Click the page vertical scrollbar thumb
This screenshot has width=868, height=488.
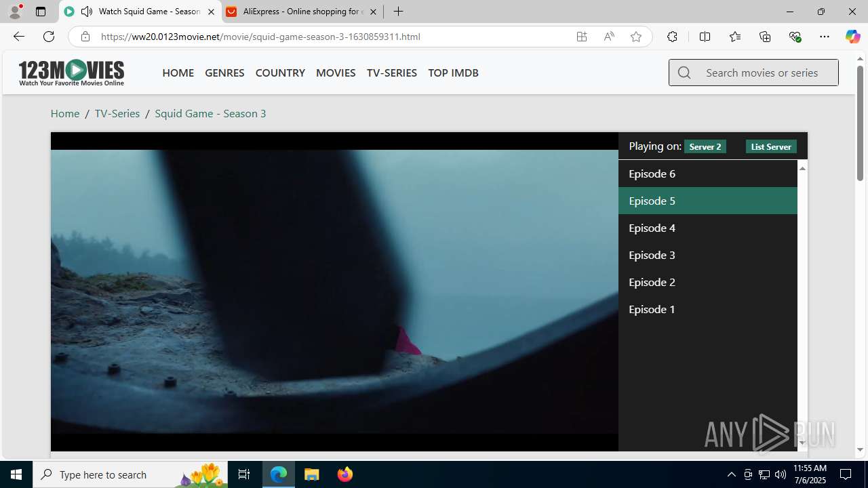pos(860,123)
